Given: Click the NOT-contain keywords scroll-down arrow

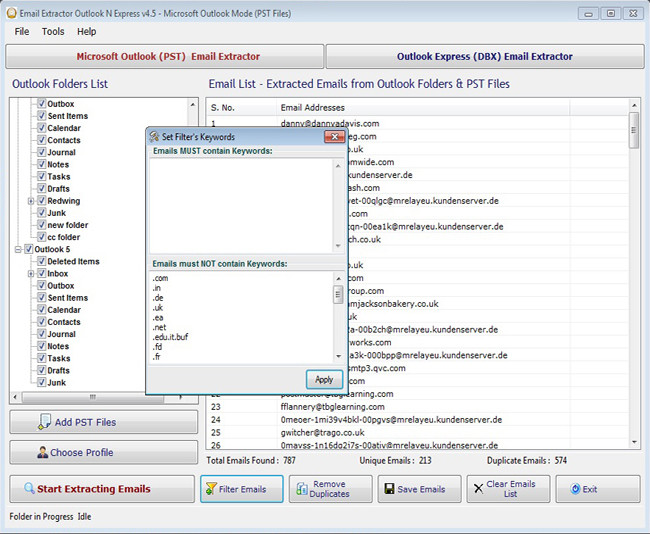Looking at the screenshot, I should (338, 356).
